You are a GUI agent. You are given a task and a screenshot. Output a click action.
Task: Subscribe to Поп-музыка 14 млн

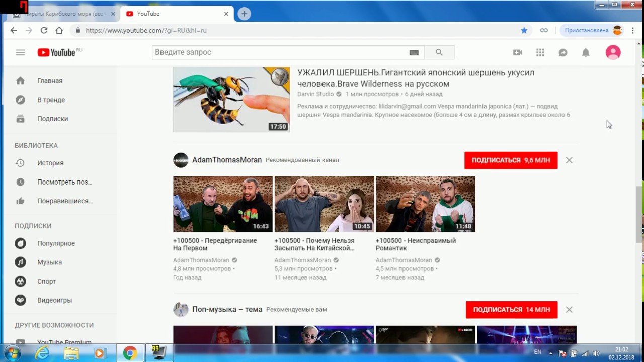[512, 310]
